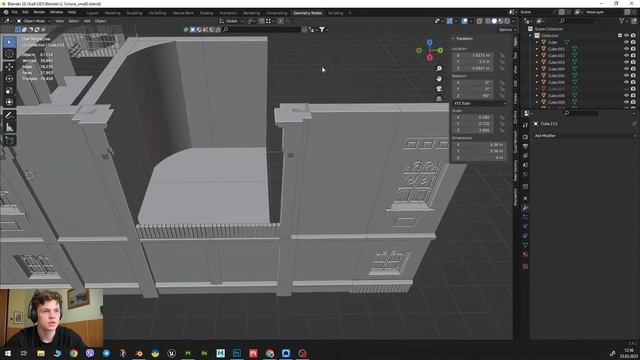640x360 pixels.
Task: Open the Render properties tab icon
Action: (x=525, y=137)
